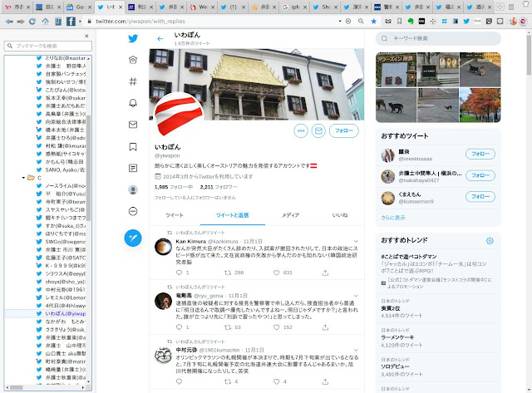
Task: Click the さらに表示 show more link
Action: point(393,218)
